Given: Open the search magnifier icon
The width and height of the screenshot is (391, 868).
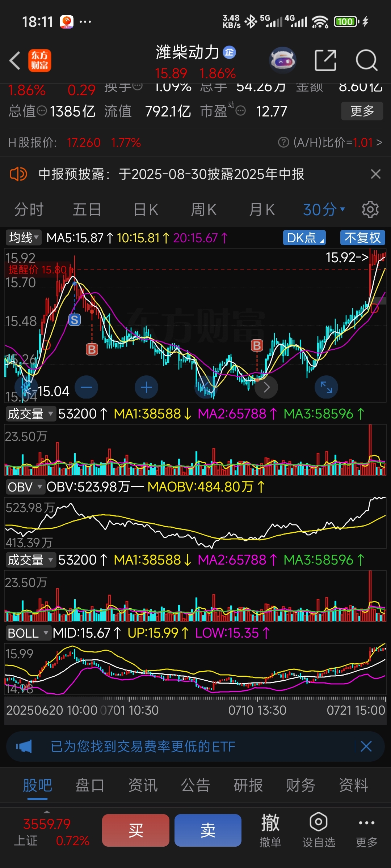Looking at the screenshot, I should point(367,60).
